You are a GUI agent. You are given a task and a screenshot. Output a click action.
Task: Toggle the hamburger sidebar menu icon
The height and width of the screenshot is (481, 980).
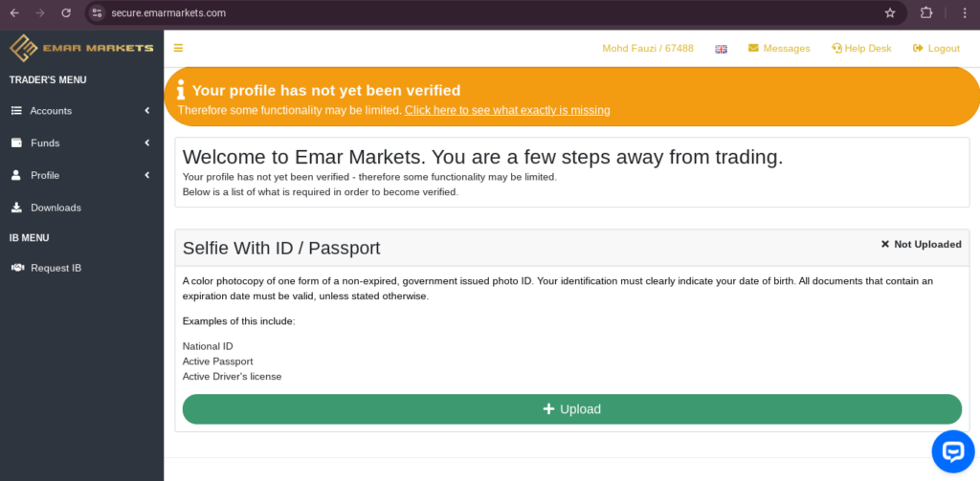(x=178, y=48)
